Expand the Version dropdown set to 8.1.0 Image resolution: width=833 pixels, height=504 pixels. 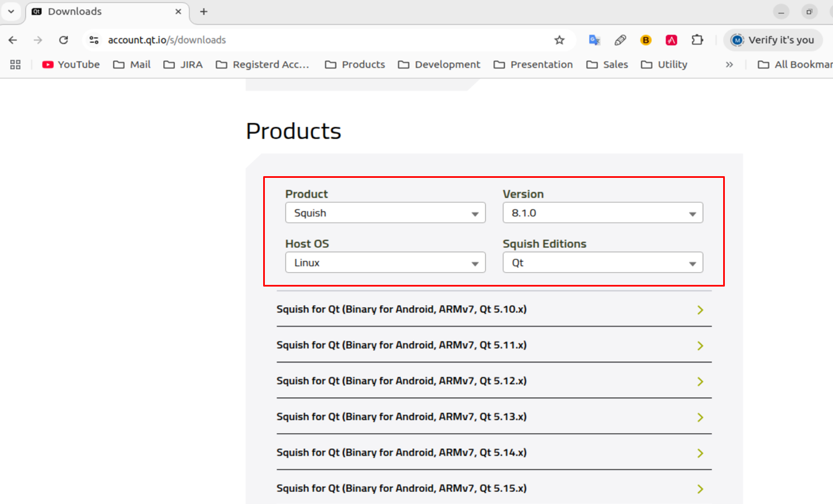602,213
